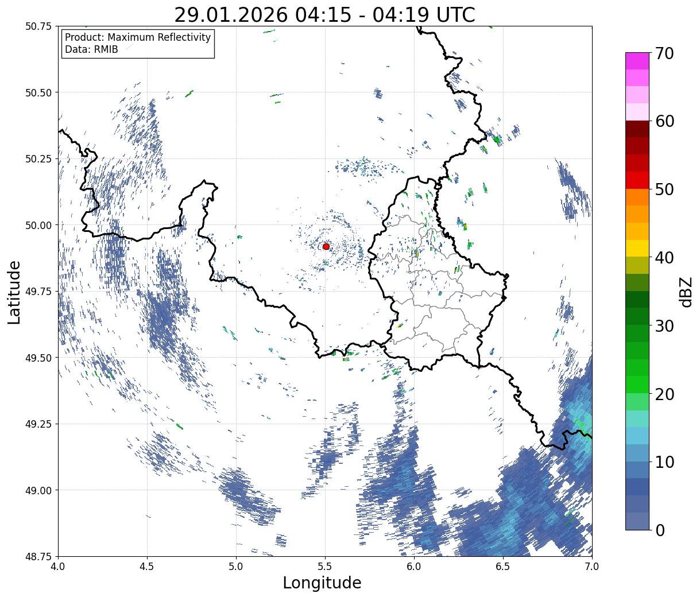
Task: Click latitude tick label 49.25
Action: pyautogui.click(x=38, y=424)
